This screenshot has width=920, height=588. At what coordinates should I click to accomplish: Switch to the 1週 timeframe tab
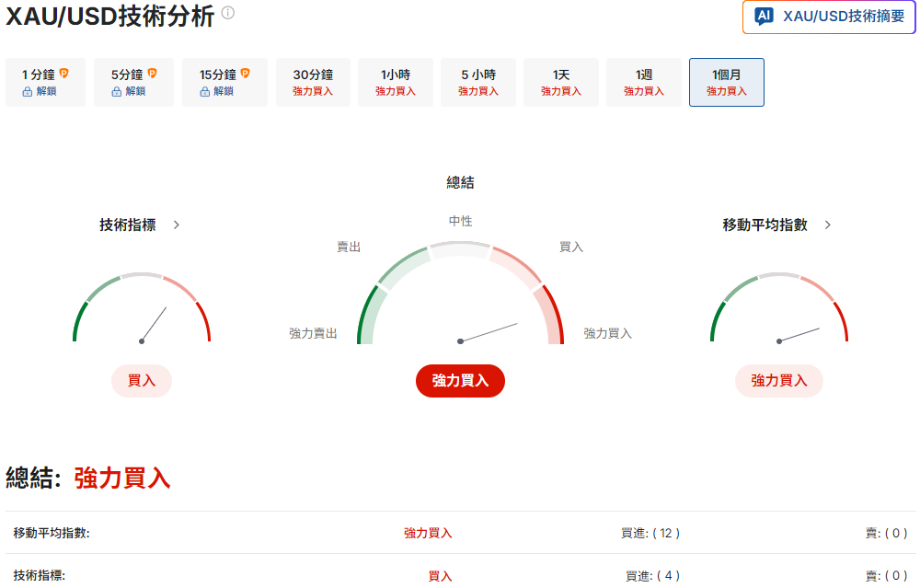[643, 83]
